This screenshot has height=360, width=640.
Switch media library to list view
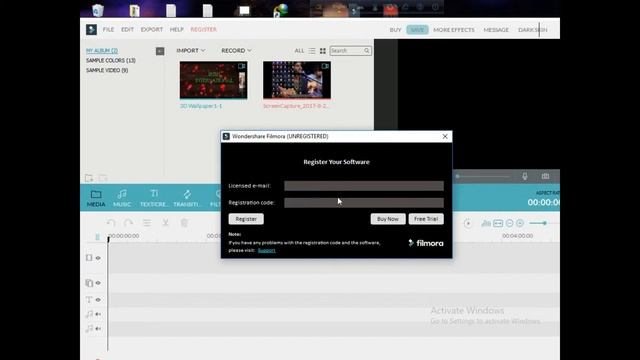point(312,51)
